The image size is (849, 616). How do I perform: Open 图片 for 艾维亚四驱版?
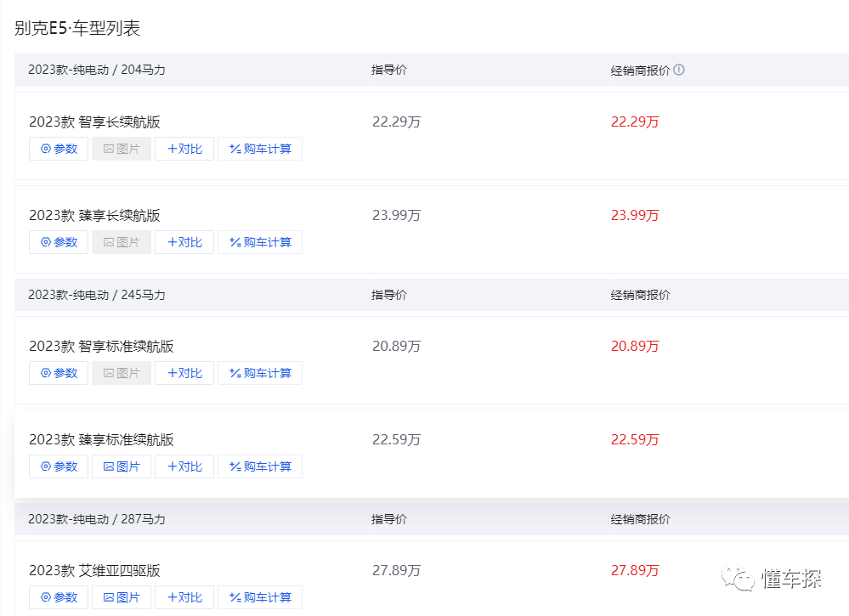(122, 597)
